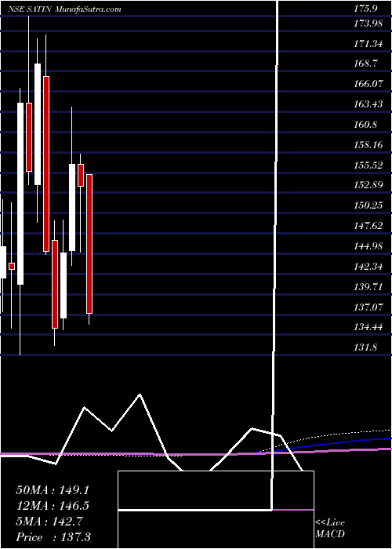Click the 171.34 price axis label
The height and width of the screenshot is (549, 392).
click(368, 44)
